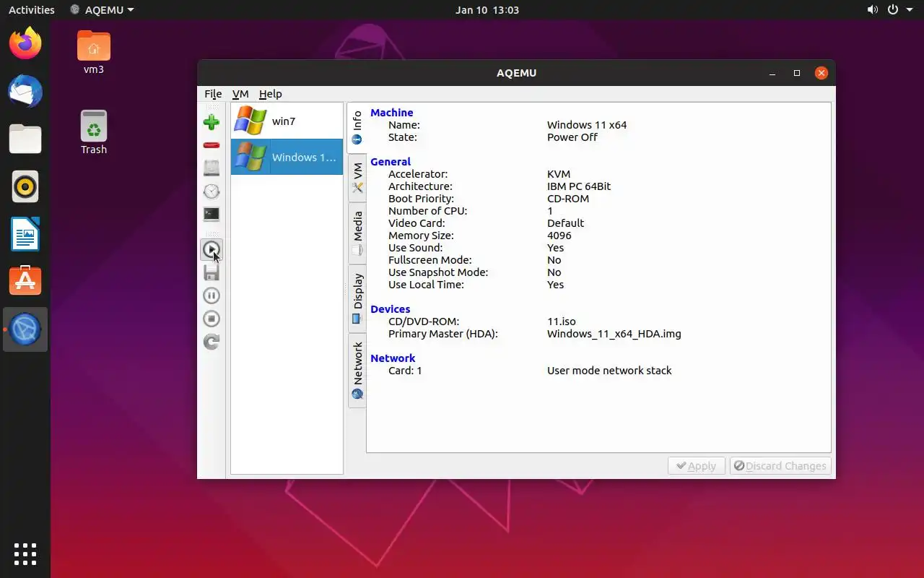Image resolution: width=924 pixels, height=578 pixels.
Task: Open LibreOffice Writer from the dock
Action: [x=25, y=234]
